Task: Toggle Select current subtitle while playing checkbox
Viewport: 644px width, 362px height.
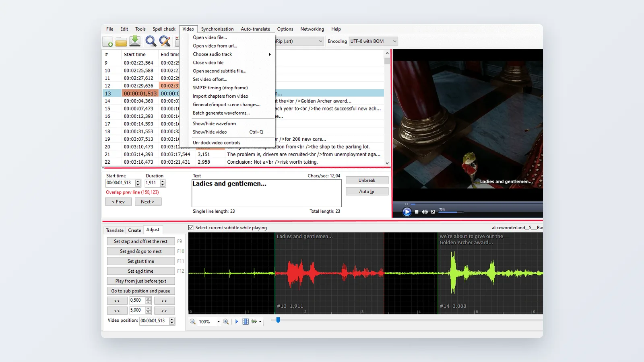Action: pos(191,228)
